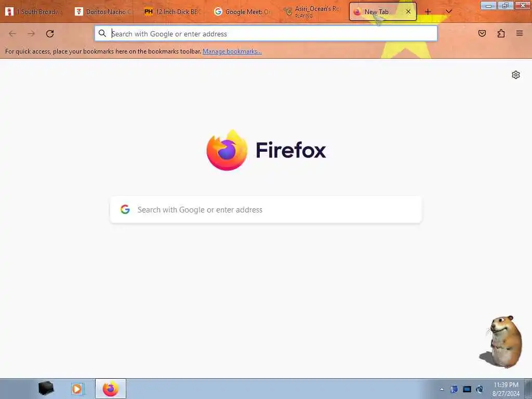Click the power tray icon
Image resolution: width=532 pixels, height=399 pixels.
pyautogui.click(x=480, y=389)
